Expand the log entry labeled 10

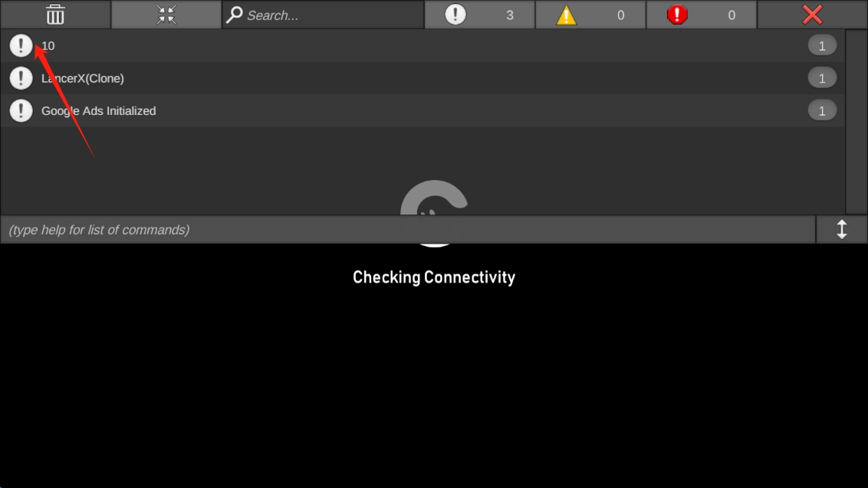(422, 45)
